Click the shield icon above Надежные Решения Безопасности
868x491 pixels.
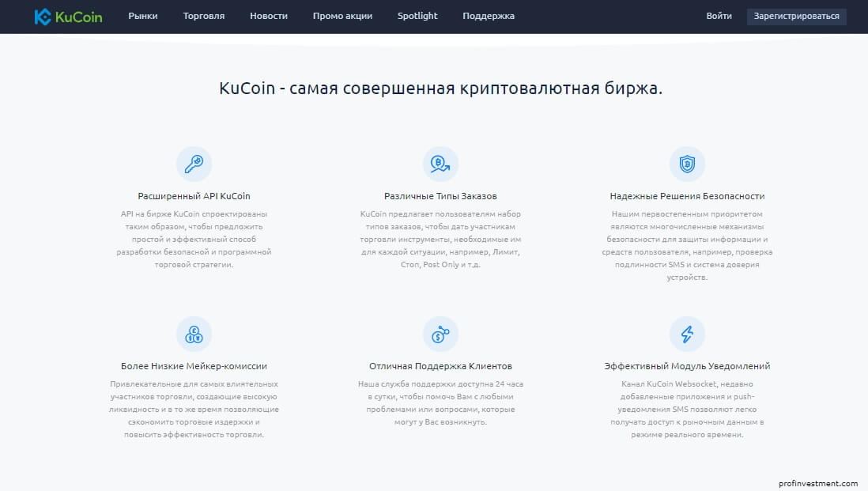coord(687,164)
